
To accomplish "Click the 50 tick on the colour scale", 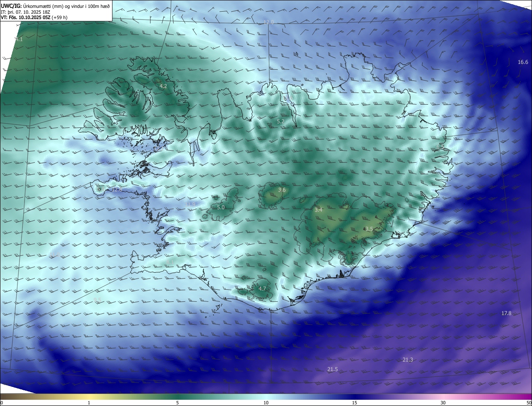I will pos(529,403).
